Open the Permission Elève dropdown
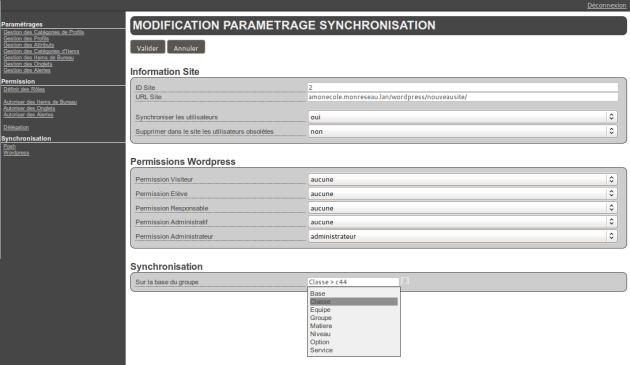Viewport: 630px width, 365px height. pos(463,194)
